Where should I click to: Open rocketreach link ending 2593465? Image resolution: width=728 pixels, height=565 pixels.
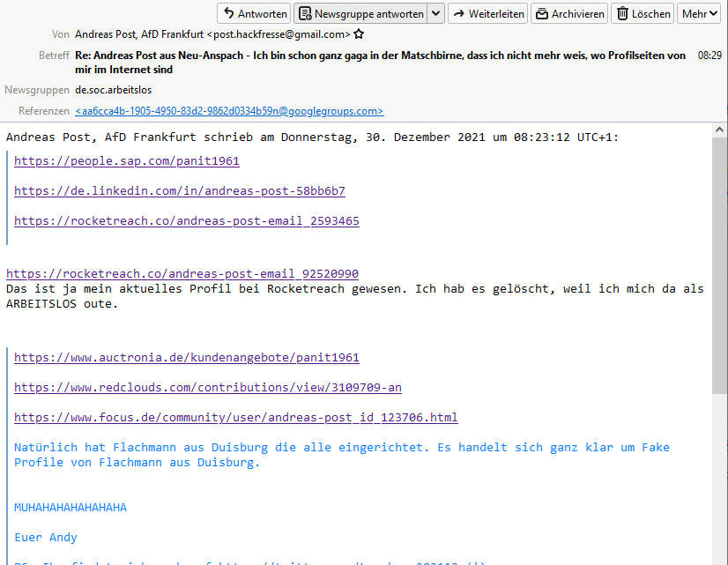187,221
